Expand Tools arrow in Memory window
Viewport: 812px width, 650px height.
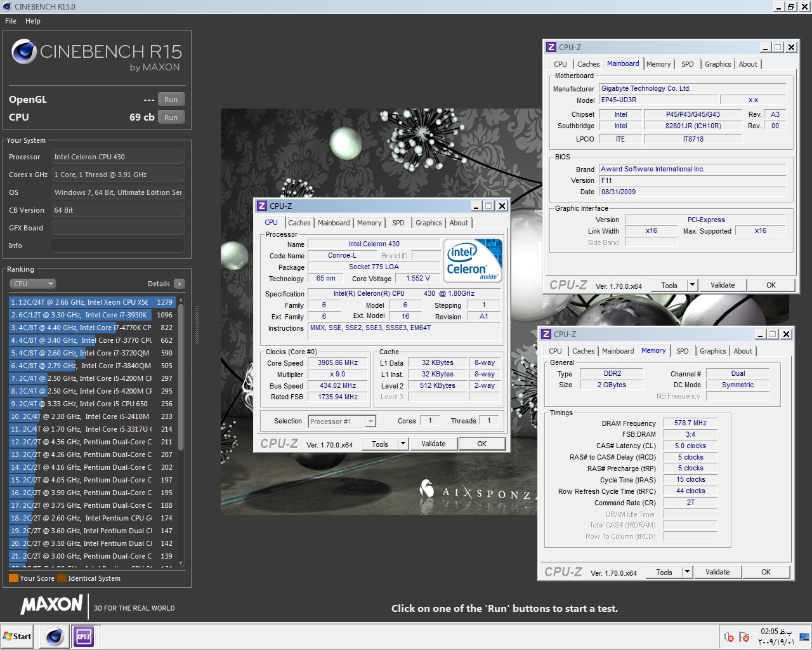(x=687, y=572)
